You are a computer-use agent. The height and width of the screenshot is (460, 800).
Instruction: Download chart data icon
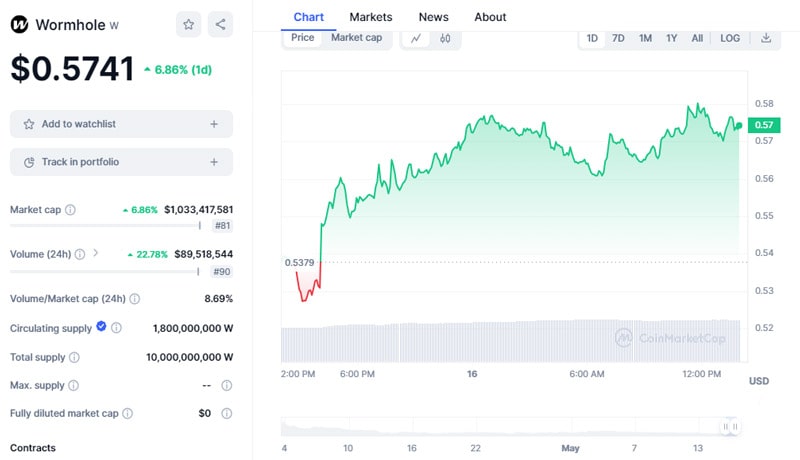click(766, 38)
